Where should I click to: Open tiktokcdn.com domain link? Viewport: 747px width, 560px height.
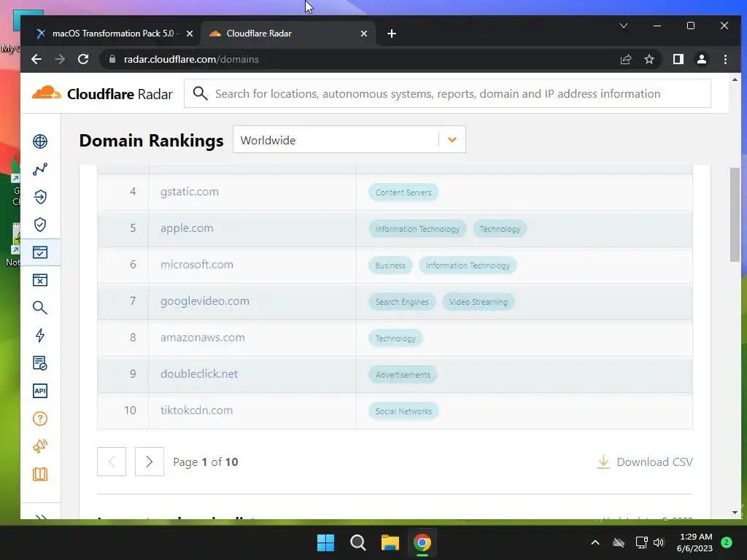click(196, 410)
